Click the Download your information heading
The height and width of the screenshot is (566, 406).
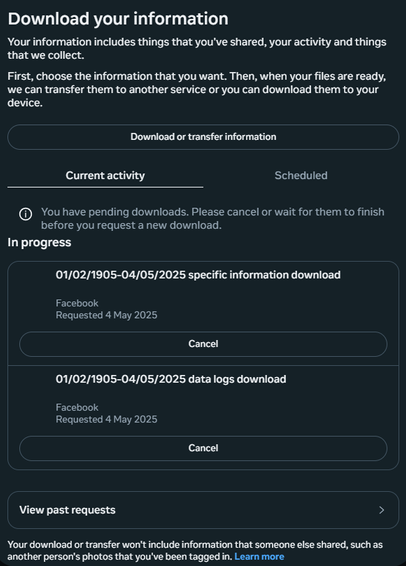click(118, 19)
